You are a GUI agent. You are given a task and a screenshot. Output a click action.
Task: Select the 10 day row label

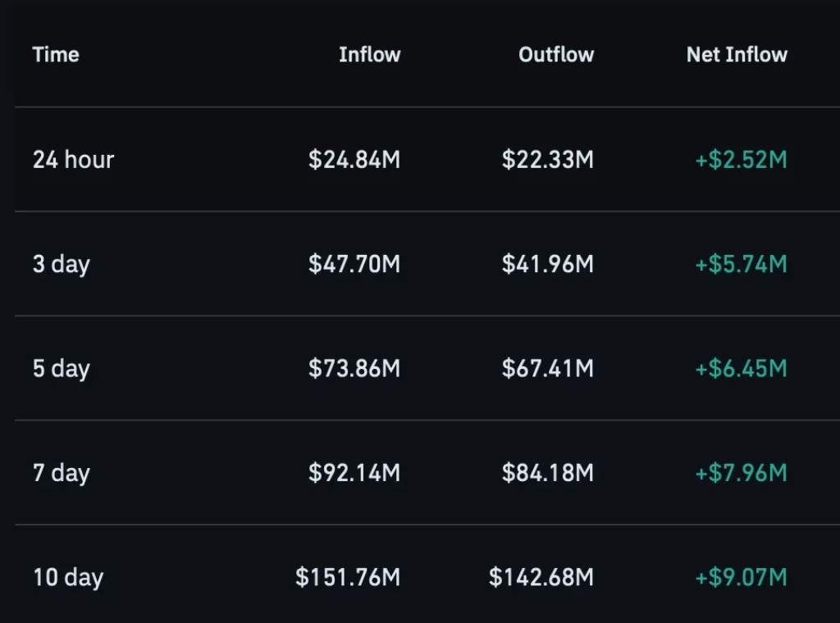[x=68, y=578]
